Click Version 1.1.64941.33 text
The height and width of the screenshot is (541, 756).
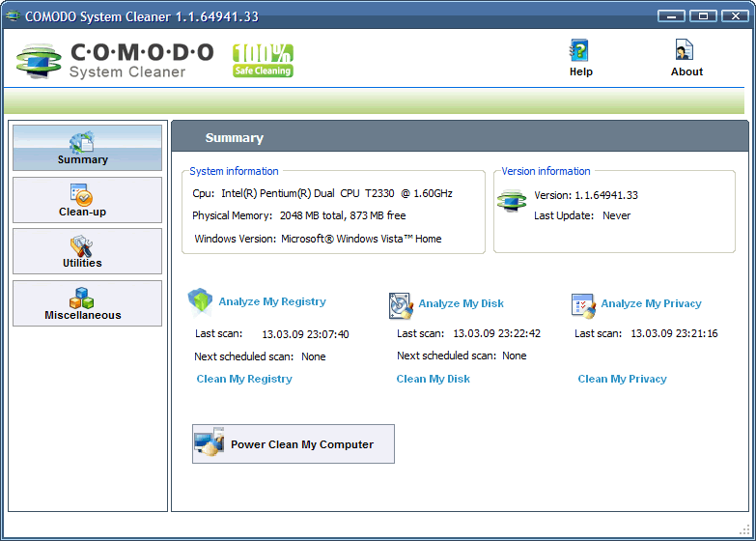(586, 195)
